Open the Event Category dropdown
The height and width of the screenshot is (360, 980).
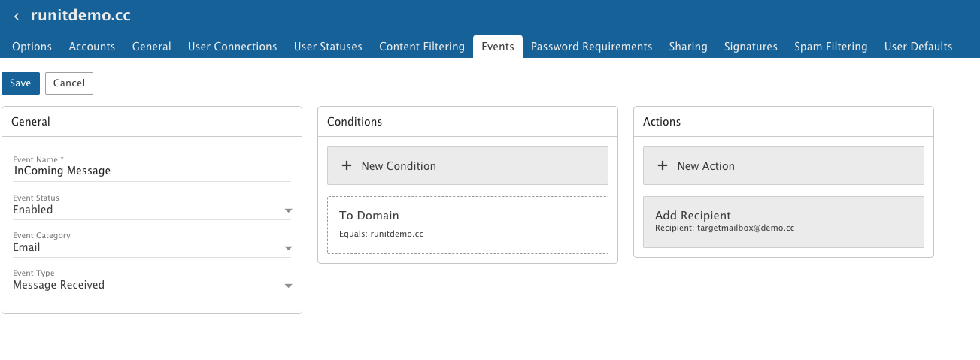pyautogui.click(x=288, y=248)
